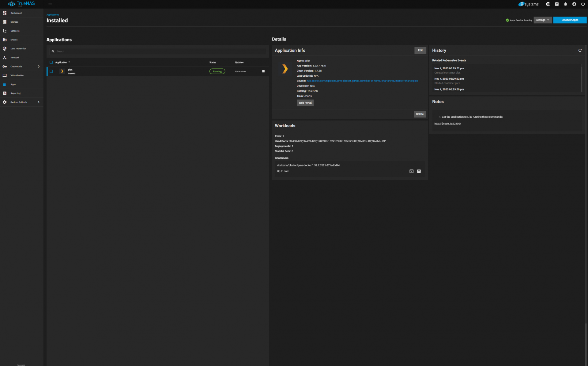Toggle the select-all applications checkbox
588x366 pixels.
click(x=51, y=62)
